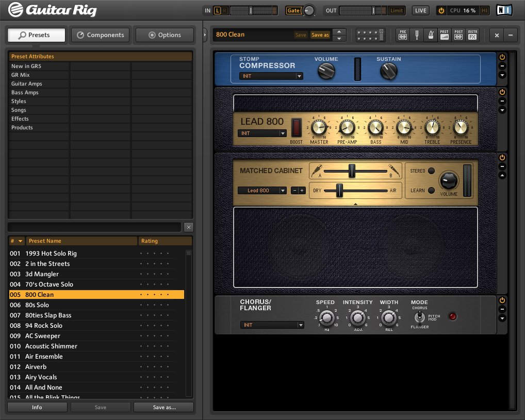Toggle the PRE tapedeck icon
This screenshot has height=420, width=525.
coord(403,35)
